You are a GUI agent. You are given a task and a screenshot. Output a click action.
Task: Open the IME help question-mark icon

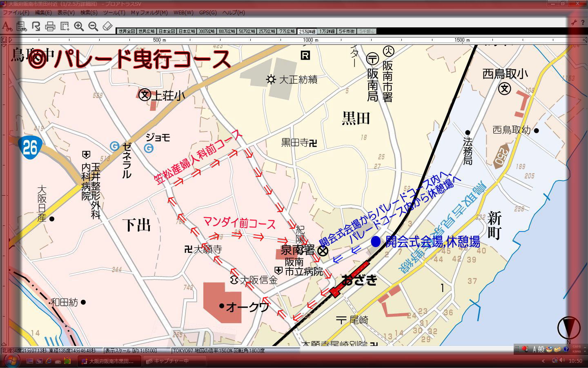[x=566, y=349]
